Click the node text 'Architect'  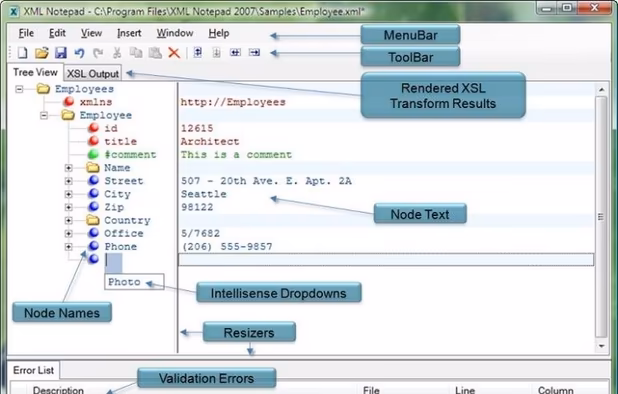click(x=210, y=141)
